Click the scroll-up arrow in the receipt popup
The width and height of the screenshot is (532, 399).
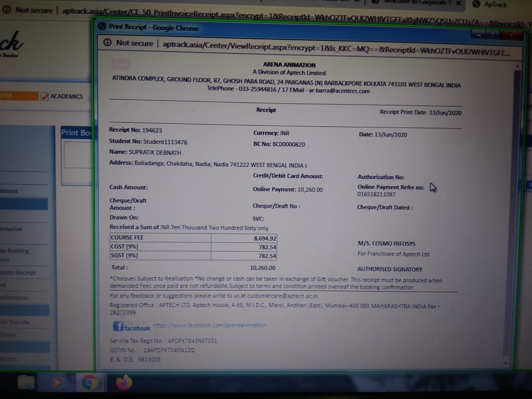(x=517, y=66)
